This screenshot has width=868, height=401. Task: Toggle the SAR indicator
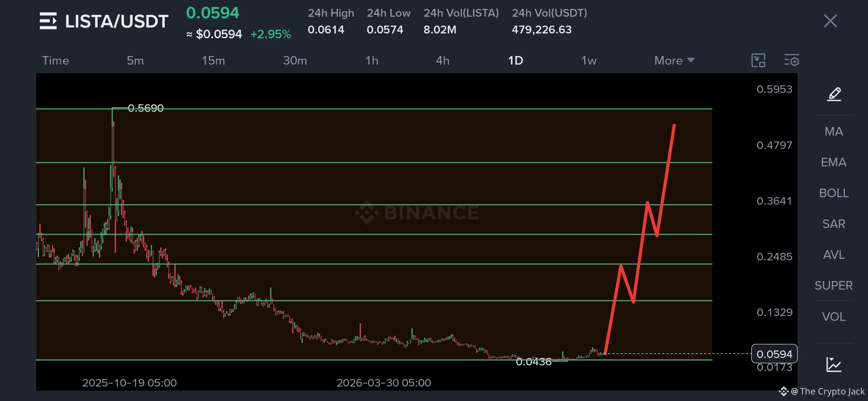834,224
